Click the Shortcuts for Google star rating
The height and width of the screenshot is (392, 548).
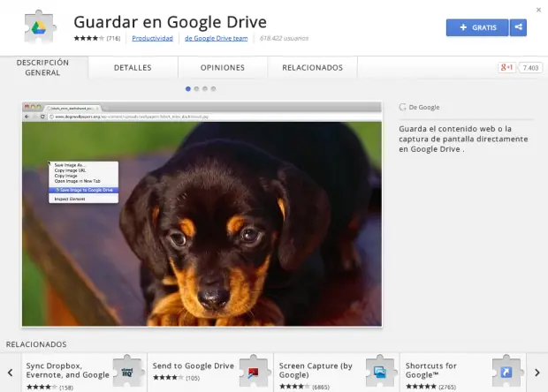pos(421,387)
